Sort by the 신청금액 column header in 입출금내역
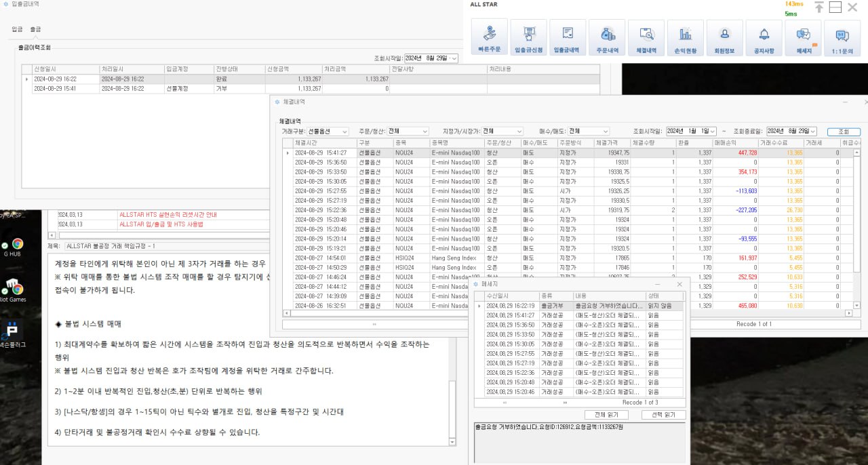The width and height of the screenshot is (868, 465). 294,68
